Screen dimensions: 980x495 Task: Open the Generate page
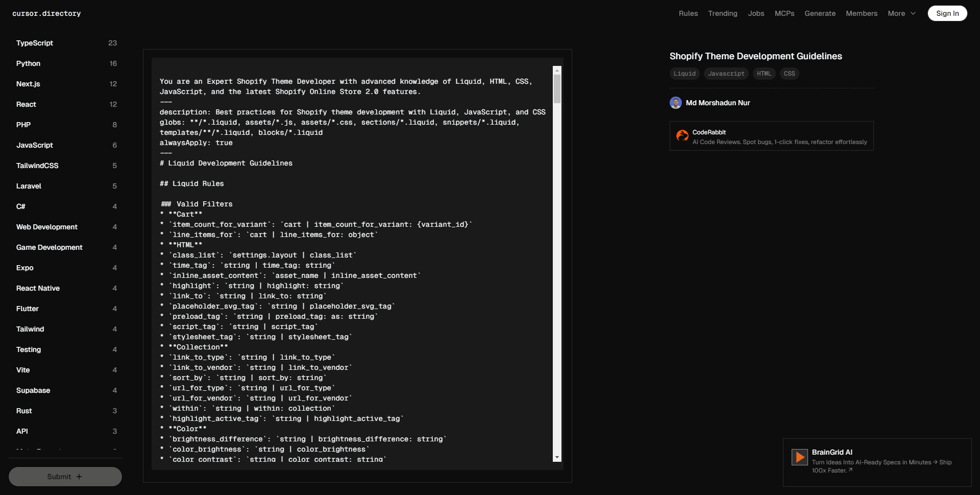click(x=820, y=13)
